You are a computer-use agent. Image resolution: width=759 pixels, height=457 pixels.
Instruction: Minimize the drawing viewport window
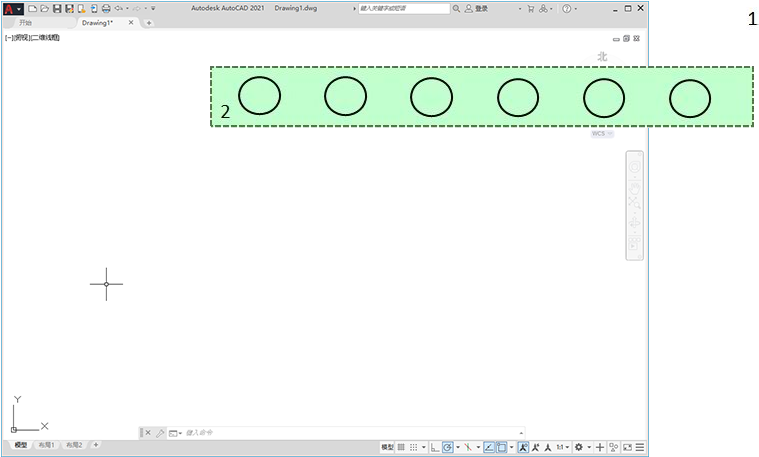(x=616, y=39)
